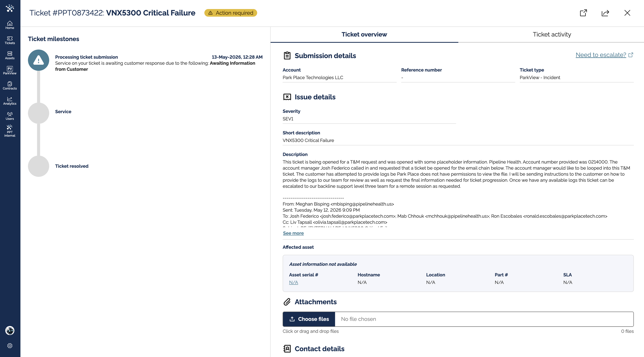Click the Asset information not available text

[x=323, y=264]
